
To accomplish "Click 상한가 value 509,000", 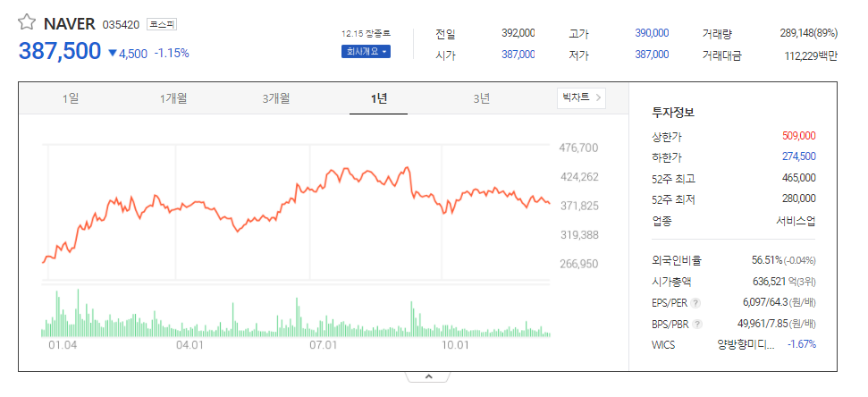I will click(x=799, y=136).
